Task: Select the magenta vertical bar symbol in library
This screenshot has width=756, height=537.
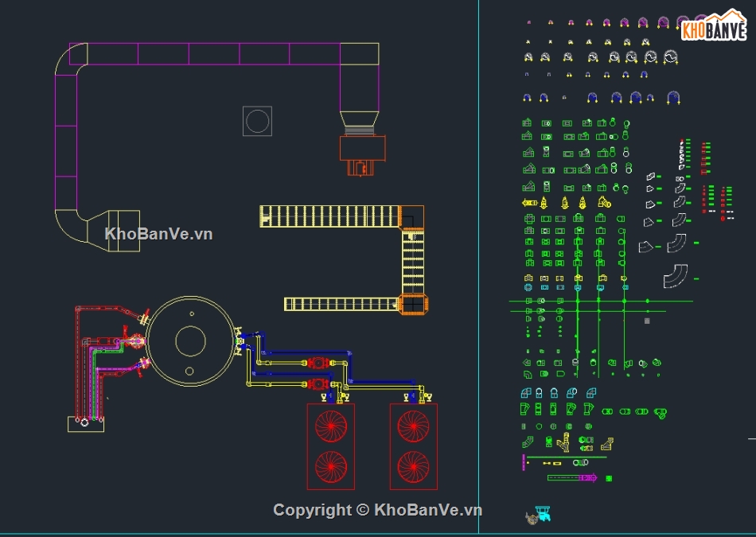Action: coord(524,462)
